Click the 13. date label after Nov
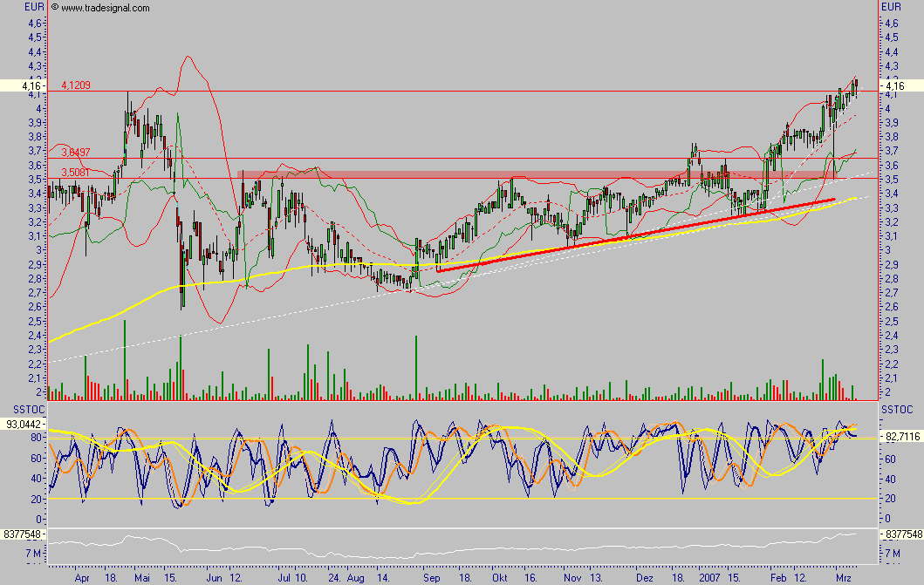The height and width of the screenshot is (585, 924). [x=596, y=578]
